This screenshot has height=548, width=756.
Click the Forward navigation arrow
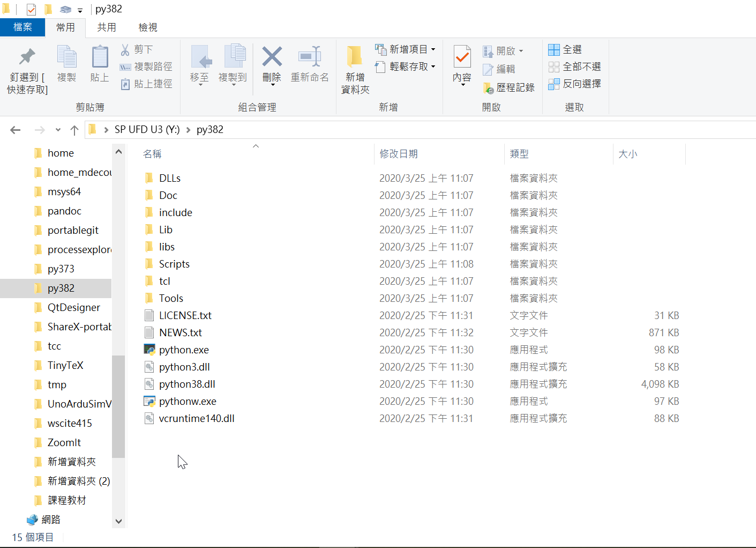[40, 130]
